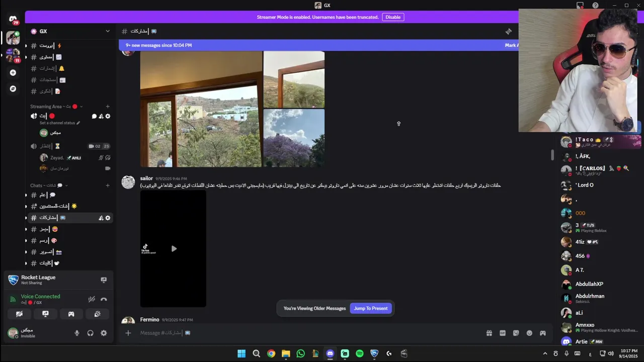Add channel to Chats category
This screenshot has height=362, width=644.
(x=108, y=186)
